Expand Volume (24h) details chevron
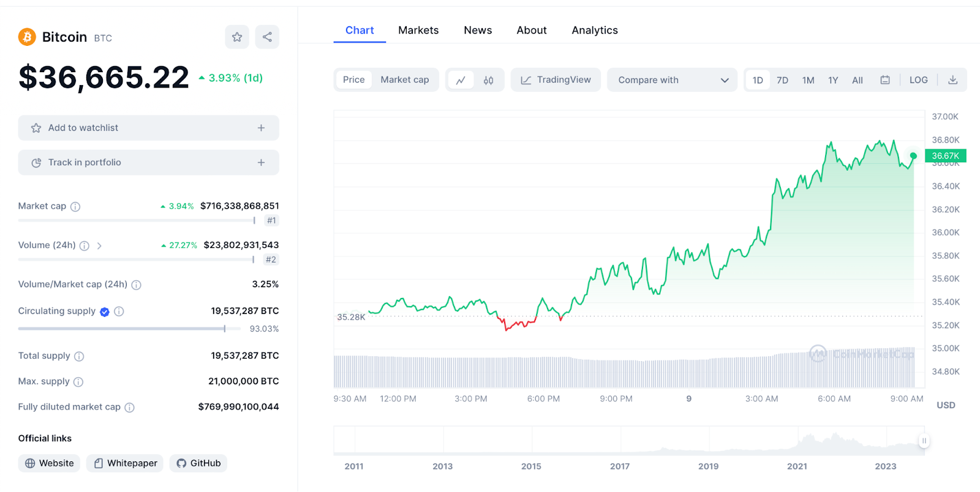 click(x=99, y=246)
